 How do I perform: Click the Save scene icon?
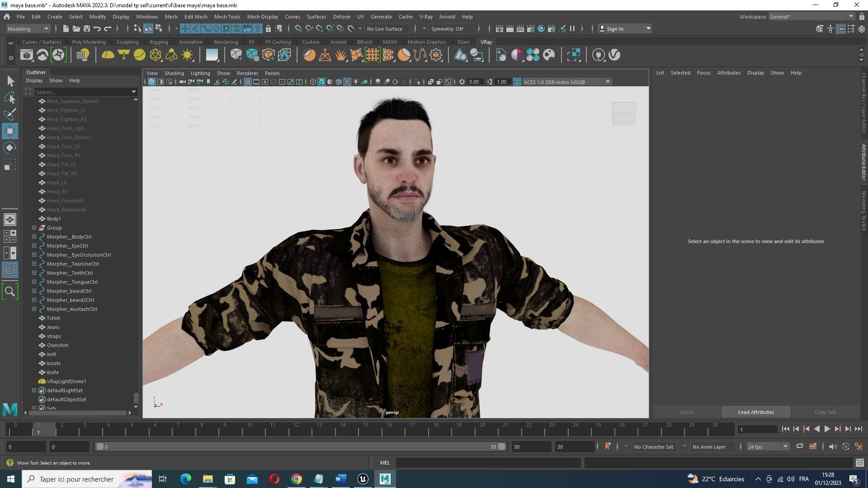[x=86, y=28]
